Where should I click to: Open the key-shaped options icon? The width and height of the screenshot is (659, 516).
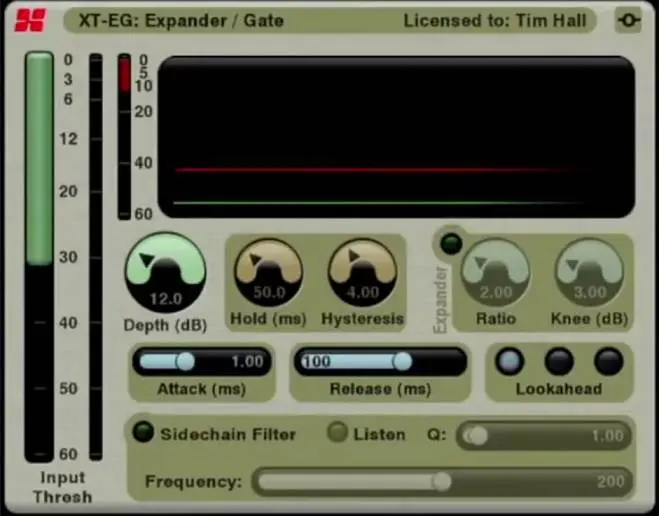628,20
